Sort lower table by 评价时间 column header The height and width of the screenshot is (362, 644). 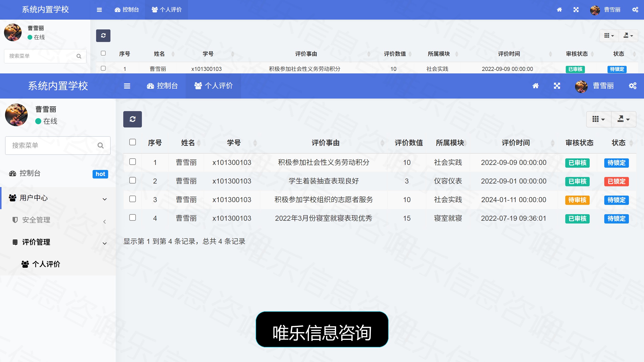[x=516, y=143]
